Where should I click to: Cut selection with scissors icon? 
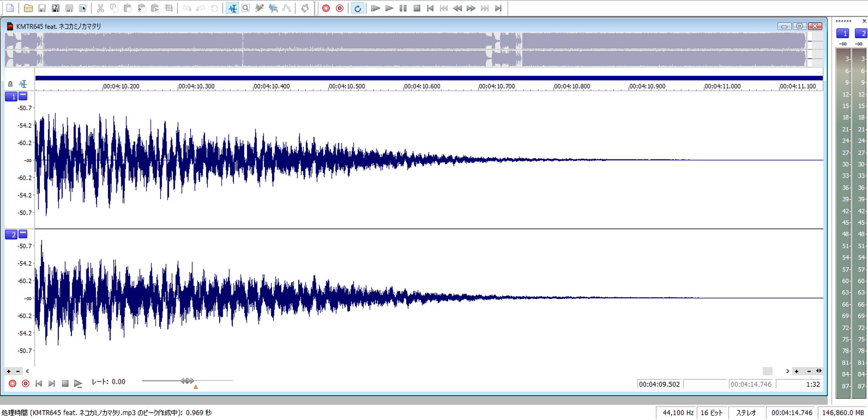[x=100, y=8]
